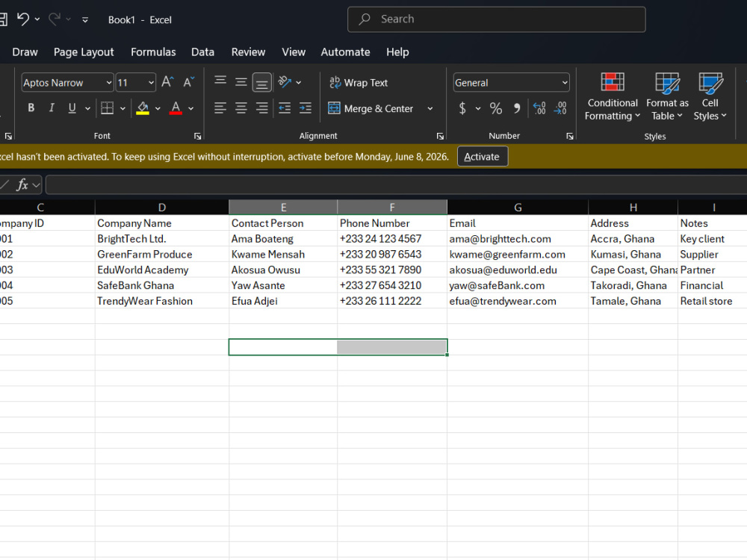Open the Undo history dropdown arrow
747x560 pixels.
pos(37,19)
